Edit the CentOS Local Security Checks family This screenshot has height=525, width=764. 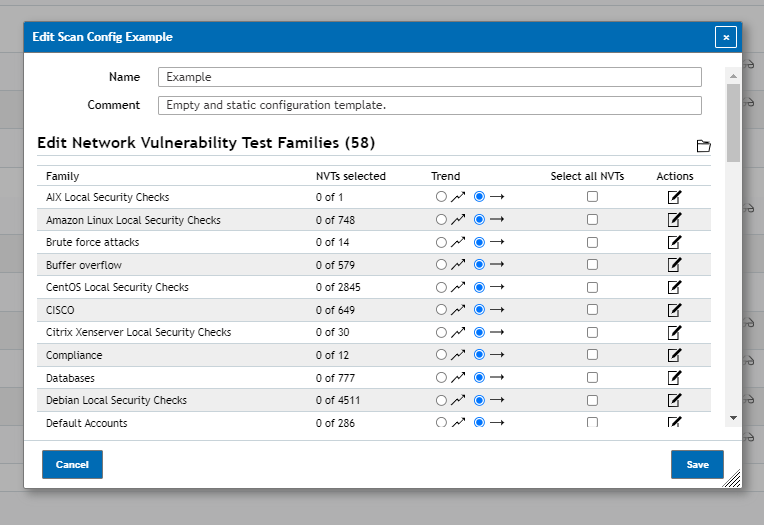[674, 287]
